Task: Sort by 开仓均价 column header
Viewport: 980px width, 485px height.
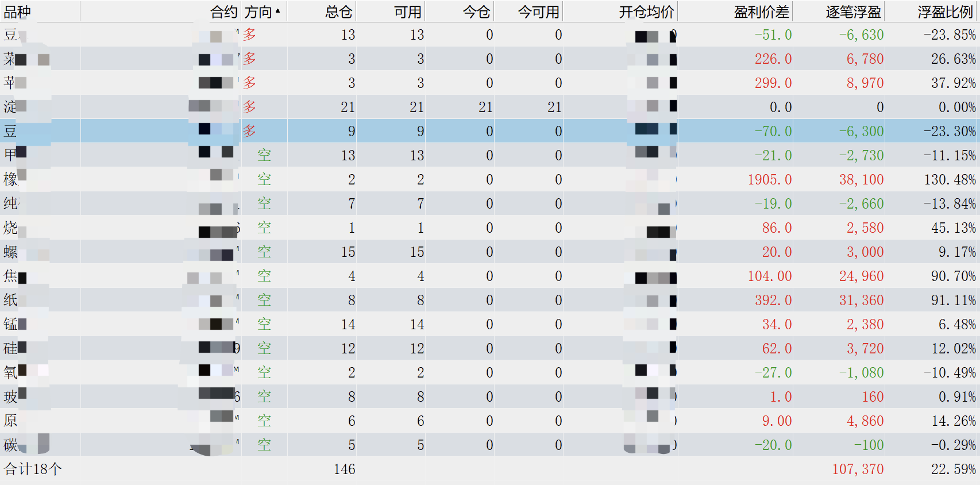Action: (646, 11)
